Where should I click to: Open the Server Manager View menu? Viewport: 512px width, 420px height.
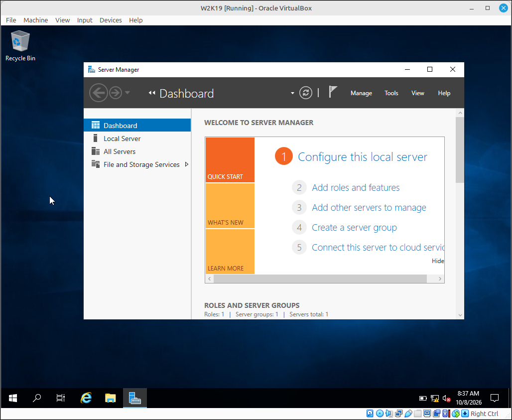[x=418, y=93]
